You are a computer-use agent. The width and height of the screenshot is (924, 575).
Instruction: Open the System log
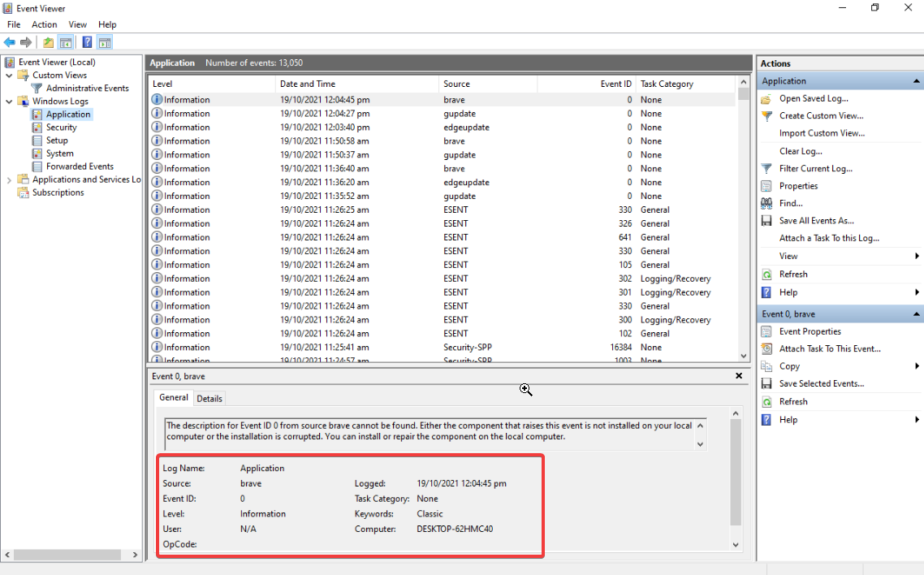click(x=59, y=153)
